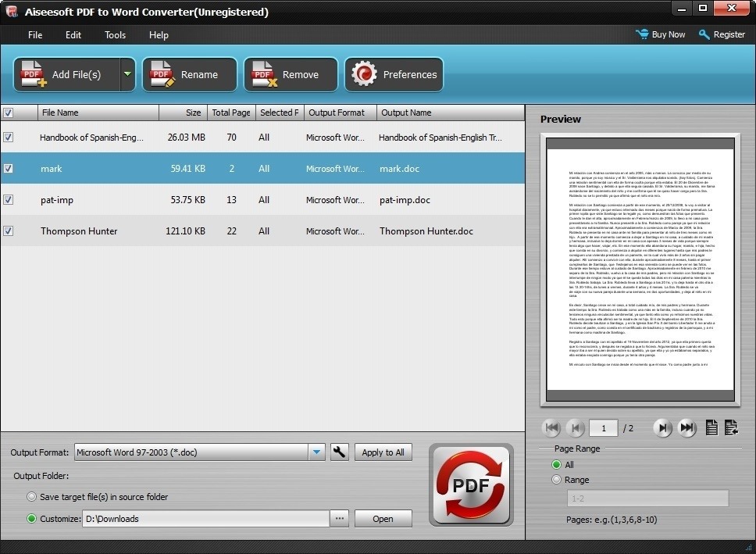756x554 pixels.
Task: Click the Apply to All button
Action: (x=383, y=452)
